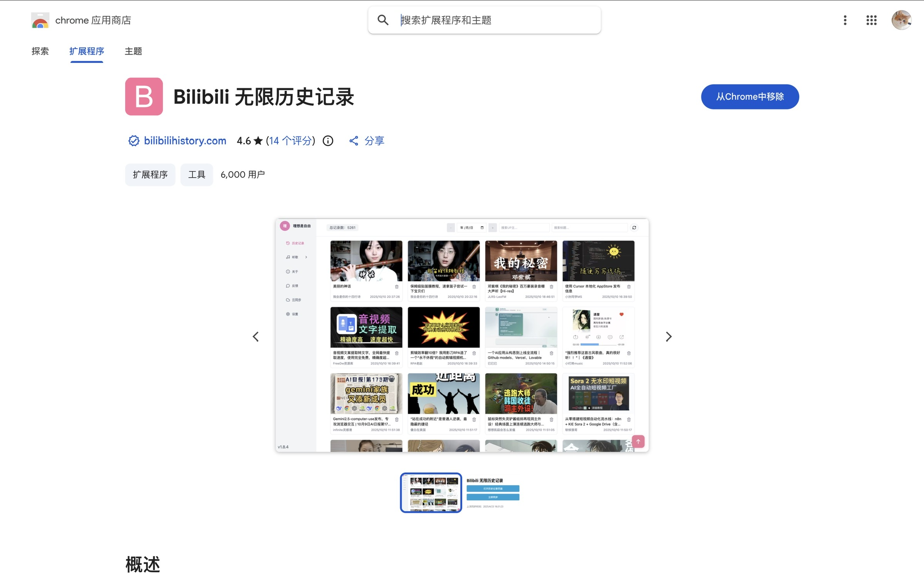Click the 6,000 用户 user count
Image resolution: width=924 pixels, height=578 pixels.
tap(243, 175)
